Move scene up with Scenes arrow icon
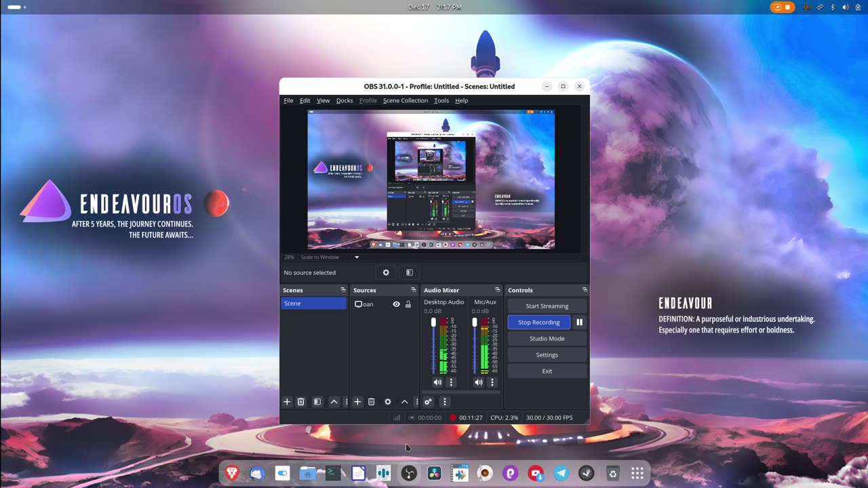868x488 pixels. coord(334,402)
